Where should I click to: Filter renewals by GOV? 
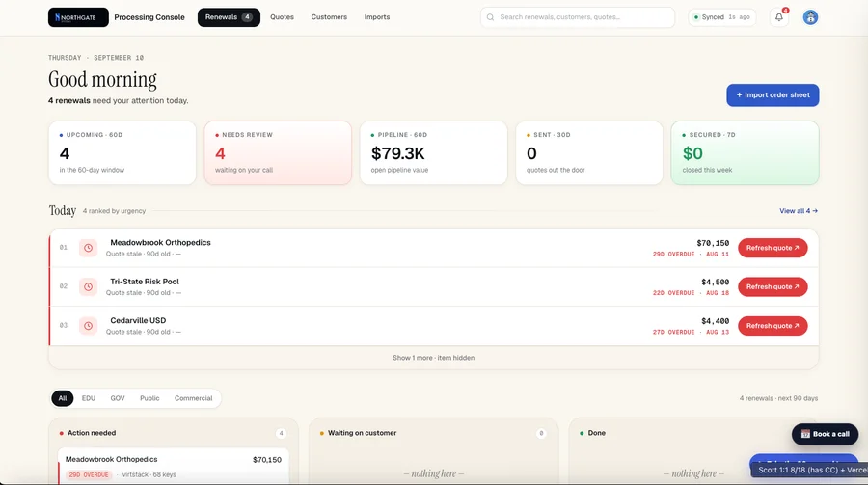(118, 398)
